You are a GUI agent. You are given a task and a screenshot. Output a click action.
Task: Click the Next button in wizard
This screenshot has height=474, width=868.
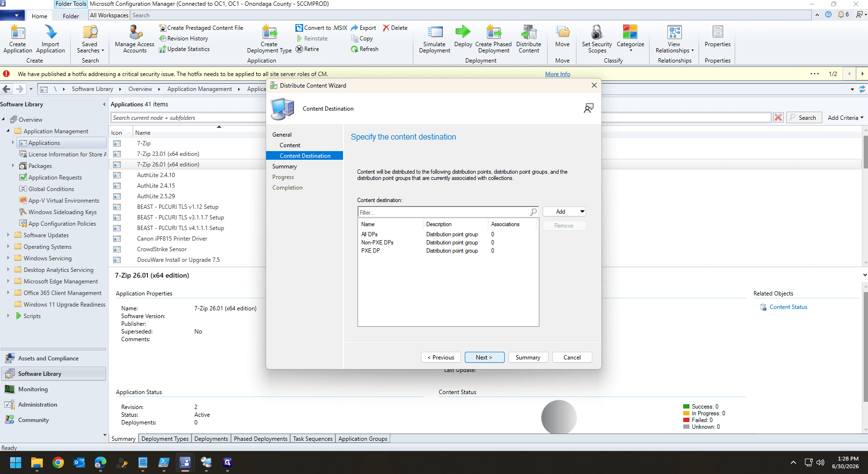pos(484,358)
